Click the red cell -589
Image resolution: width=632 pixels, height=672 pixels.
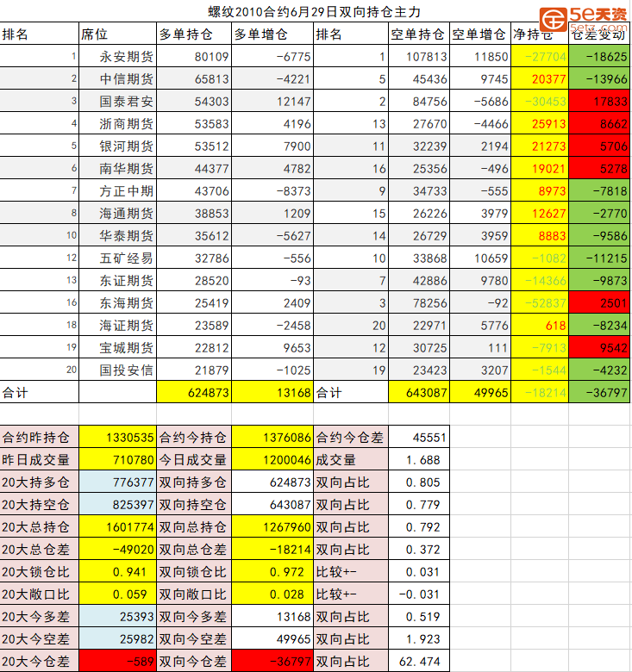pos(117,661)
